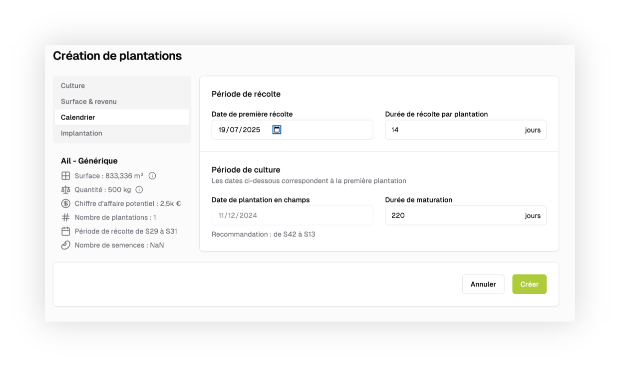The height and width of the screenshot is (367, 620).
Task: Click the Date de première récolte label
Action: tap(252, 114)
